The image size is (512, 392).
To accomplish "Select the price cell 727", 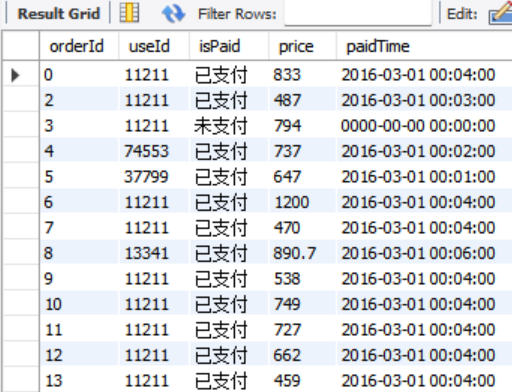I will [302, 330].
